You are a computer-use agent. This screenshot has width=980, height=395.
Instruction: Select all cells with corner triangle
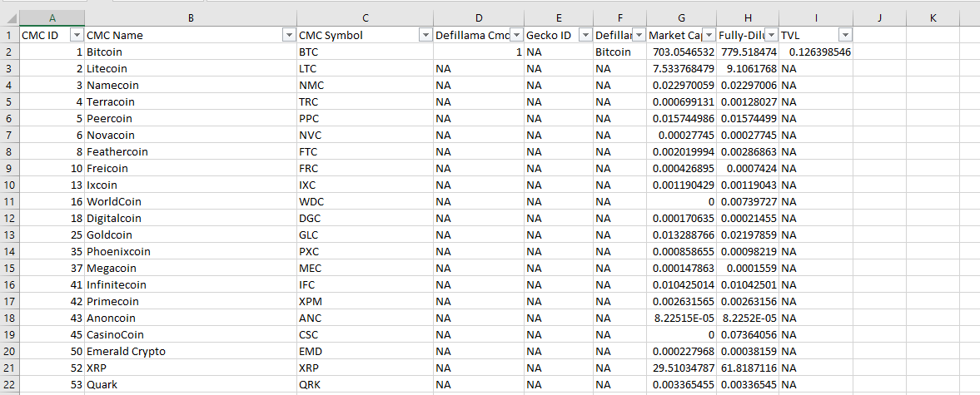pyautogui.click(x=9, y=18)
